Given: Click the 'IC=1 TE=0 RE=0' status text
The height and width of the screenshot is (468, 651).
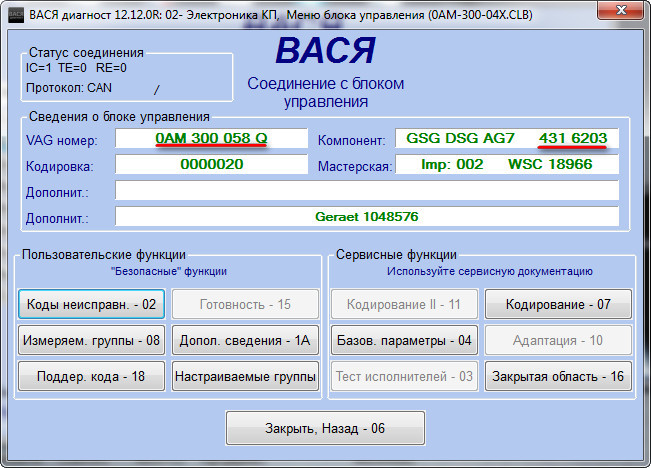Looking at the screenshot, I should click(76, 68).
